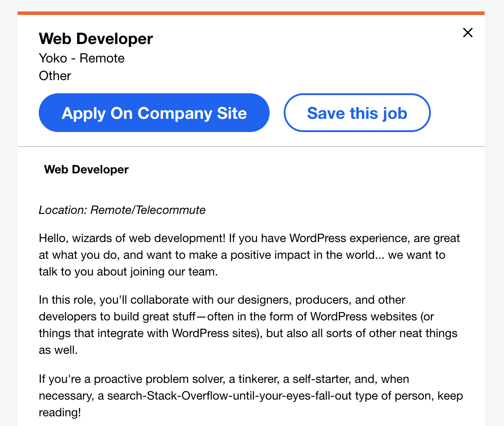Click the Apply On Company Site button
The image size is (504, 426).
(x=154, y=113)
